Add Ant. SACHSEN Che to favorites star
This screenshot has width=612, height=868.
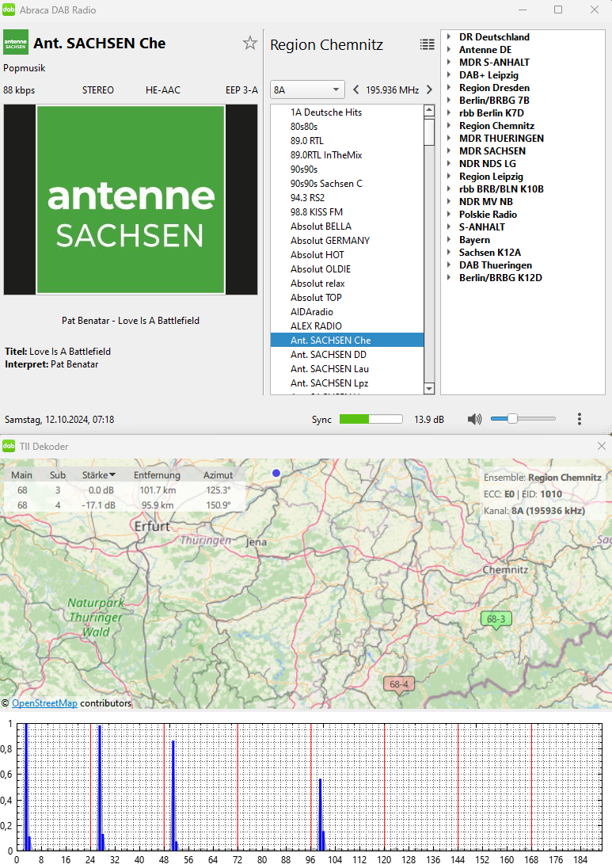point(250,44)
